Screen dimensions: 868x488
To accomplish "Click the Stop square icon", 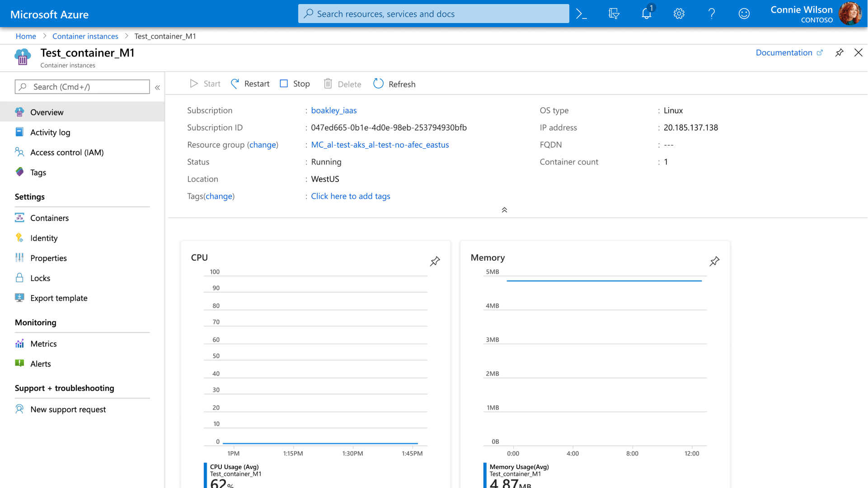I will (284, 84).
